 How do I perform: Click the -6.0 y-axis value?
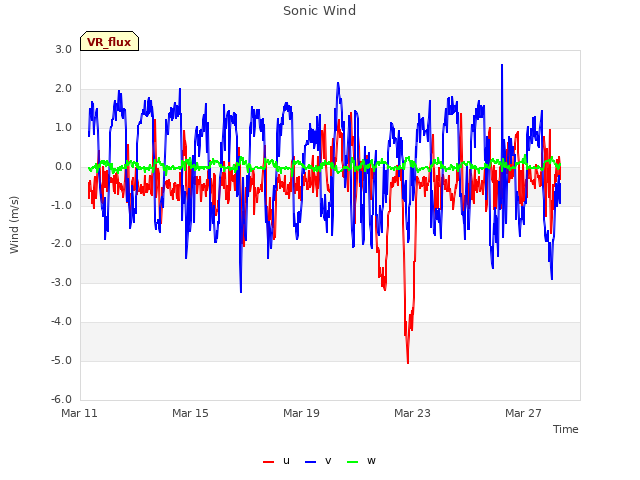pos(62,400)
